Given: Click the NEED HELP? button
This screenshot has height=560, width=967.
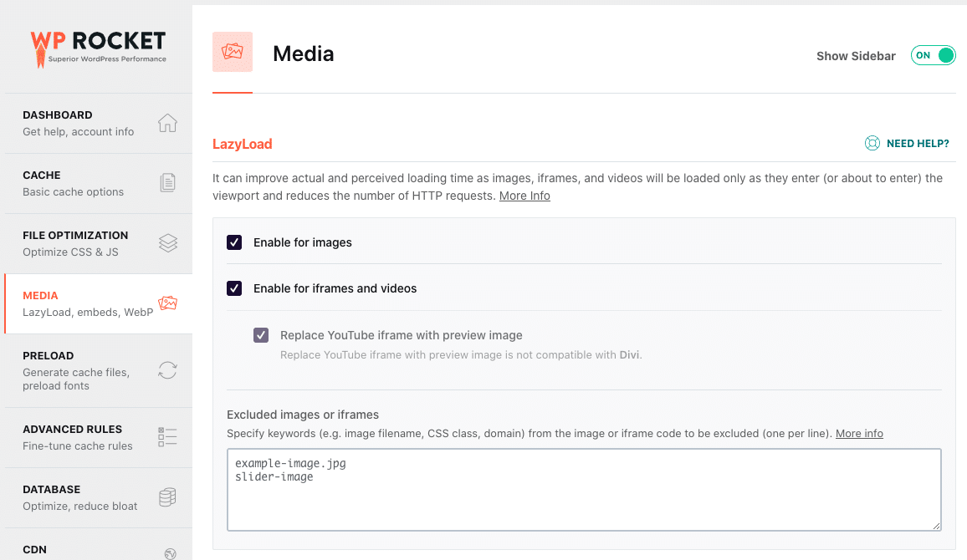Looking at the screenshot, I should pos(917,144).
